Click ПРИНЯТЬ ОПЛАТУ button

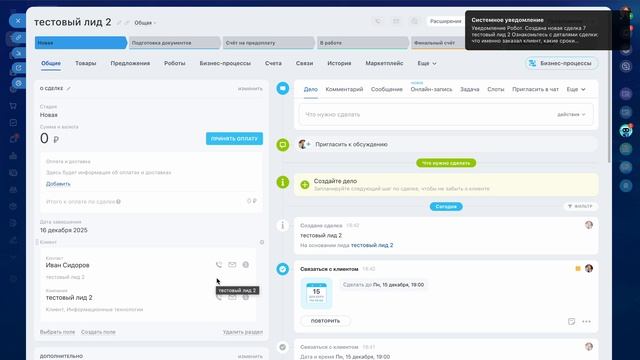tap(234, 138)
